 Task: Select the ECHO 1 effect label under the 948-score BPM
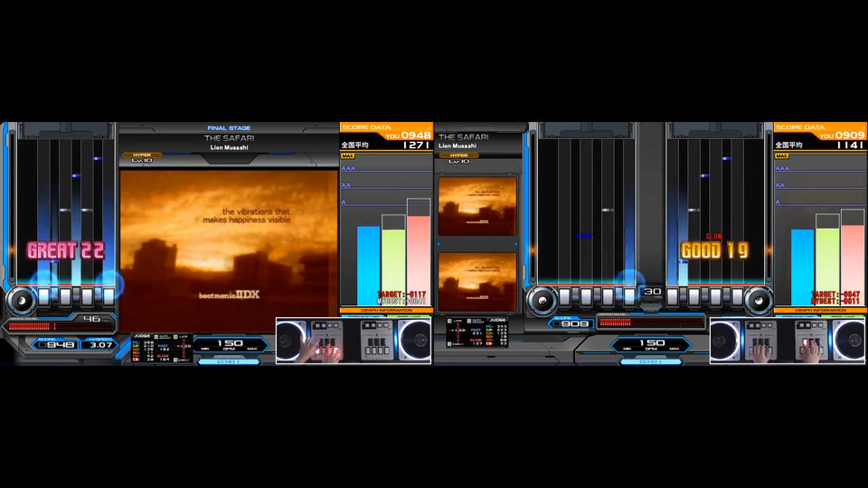(229, 361)
